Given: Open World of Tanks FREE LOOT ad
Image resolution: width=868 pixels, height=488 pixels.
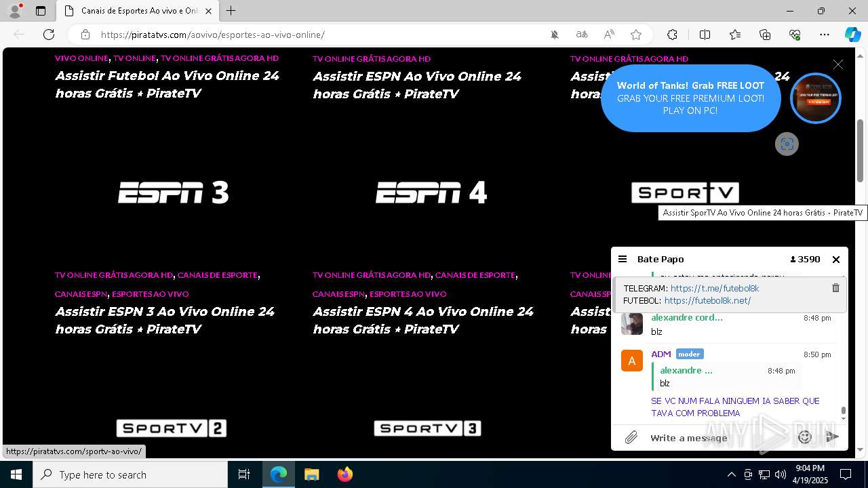Looking at the screenshot, I should [x=690, y=98].
